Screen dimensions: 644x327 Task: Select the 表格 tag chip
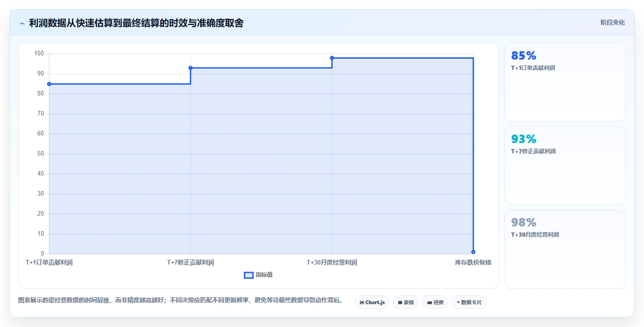pos(405,302)
